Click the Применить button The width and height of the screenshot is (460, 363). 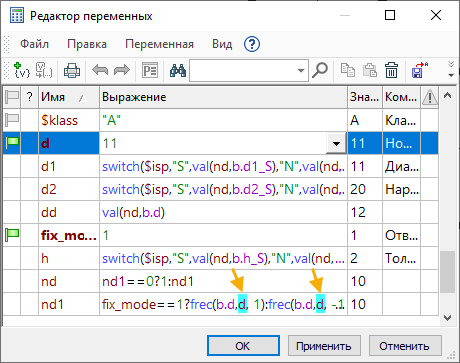coord(324,346)
